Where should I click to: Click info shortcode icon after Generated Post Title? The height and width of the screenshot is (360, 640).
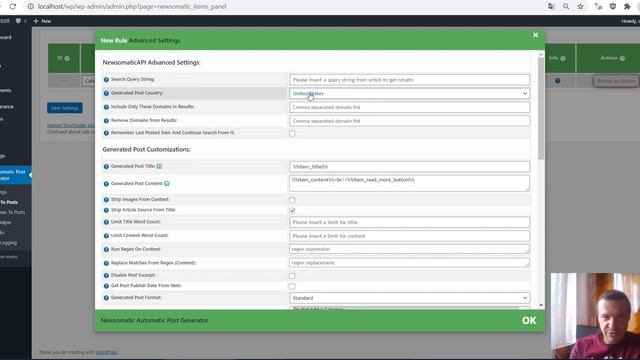(159, 166)
